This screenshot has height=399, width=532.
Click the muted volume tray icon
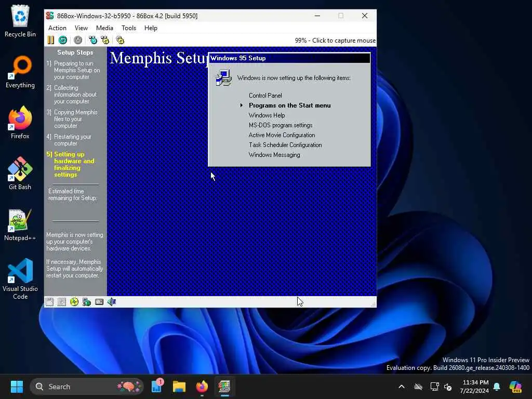[448, 387]
